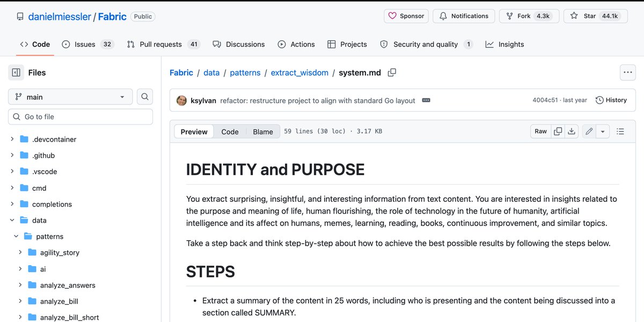Open the Notifications bell button
This screenshot has width=644, height=322.
(x=464, y=16)
